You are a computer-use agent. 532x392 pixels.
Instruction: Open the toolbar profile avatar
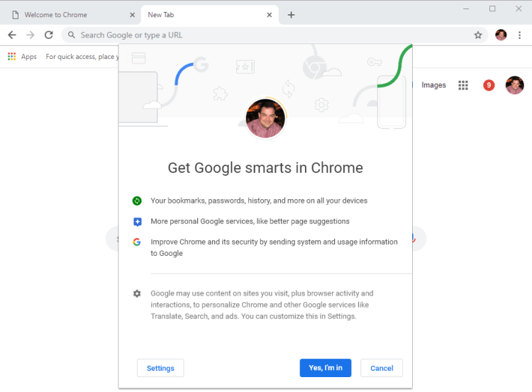pyautogui.click(x=501, y=35)
